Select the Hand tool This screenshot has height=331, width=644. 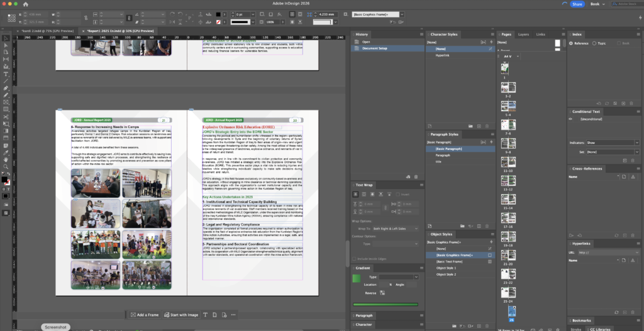pos(6,160)
